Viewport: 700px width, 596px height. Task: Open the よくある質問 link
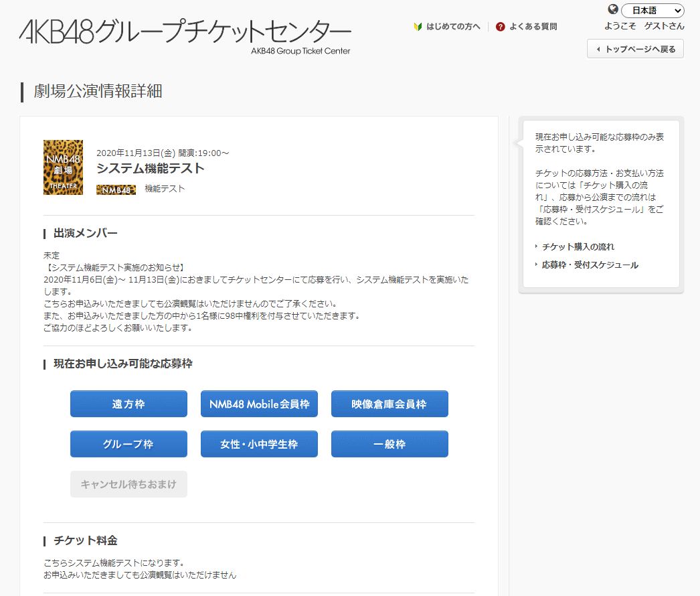(x=533, y=26)
